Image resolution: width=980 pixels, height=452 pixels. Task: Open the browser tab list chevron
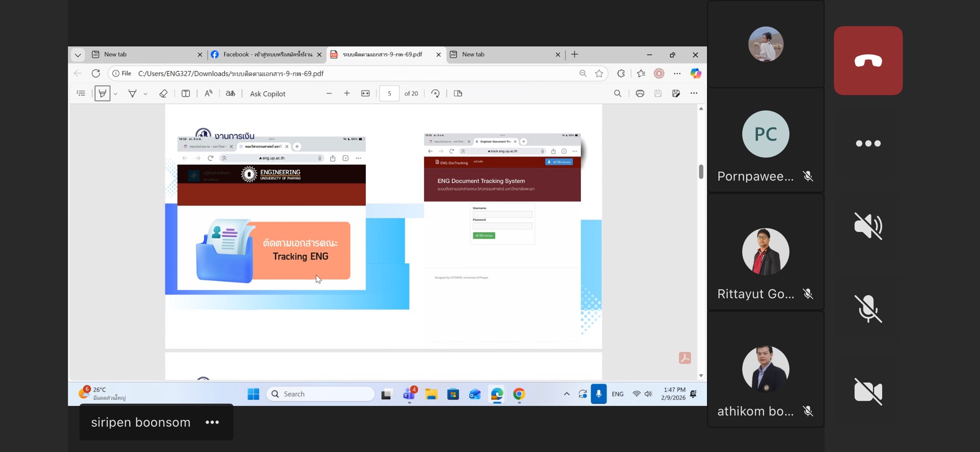pyautogui.click(x=78, y=55)
